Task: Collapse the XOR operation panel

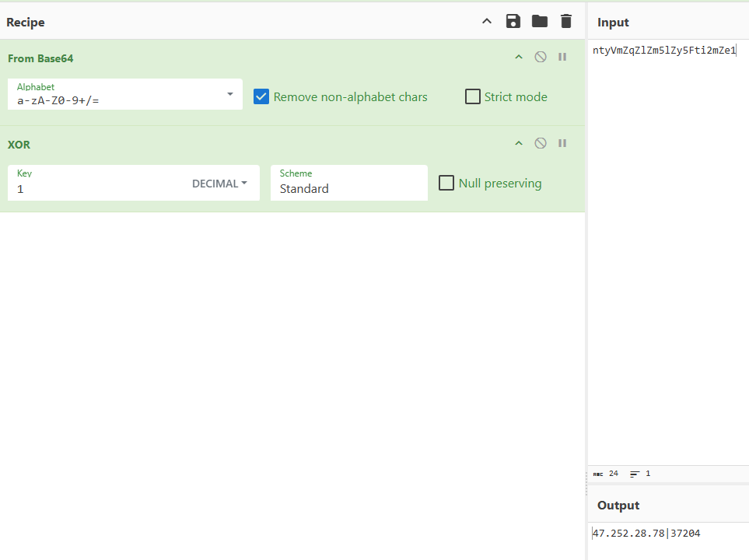Action: [519, 143]
